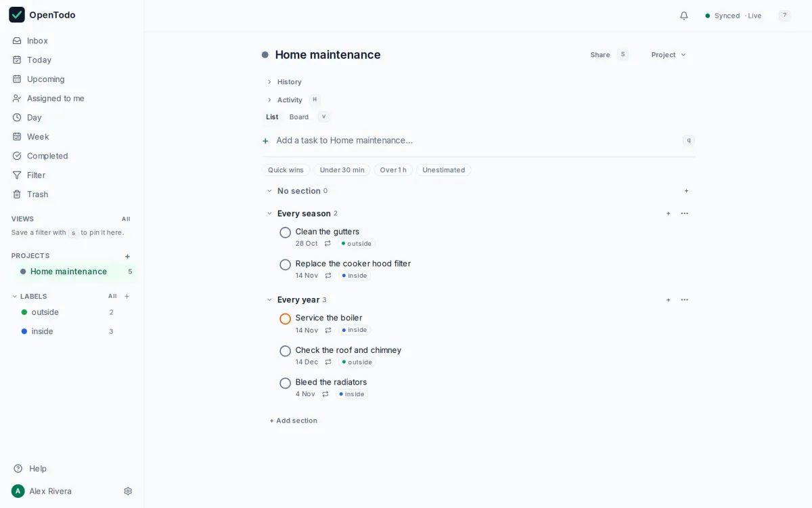Image resolution: width=812 pixels, height=508 pixels.
Task: Collapse the Every season section
Action: point(269,213)
